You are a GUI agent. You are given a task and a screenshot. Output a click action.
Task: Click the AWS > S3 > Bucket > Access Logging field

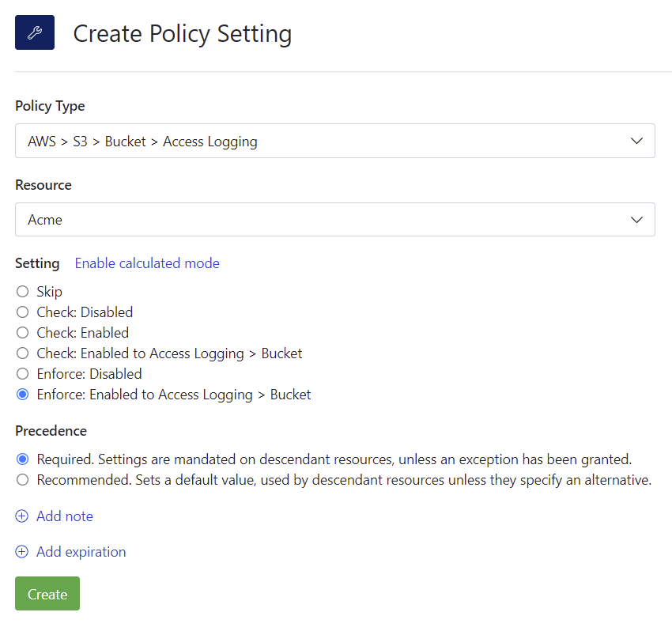point(316,141)
